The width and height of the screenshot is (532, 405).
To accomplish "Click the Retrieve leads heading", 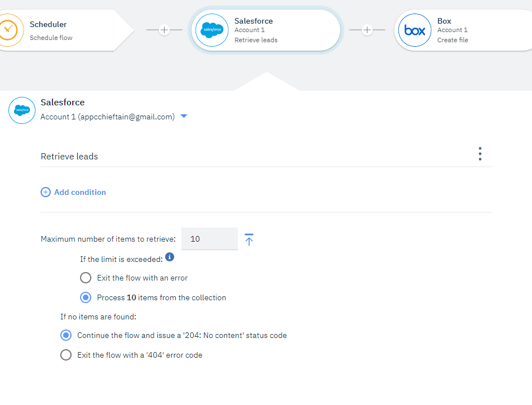I will click(69, 157).
